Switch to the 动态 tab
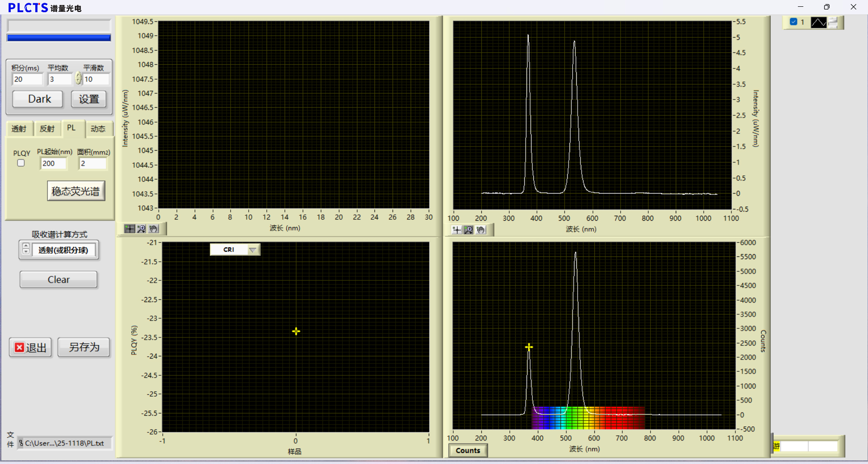Screen dimensions: 868x464 click(x=98, y=129)
